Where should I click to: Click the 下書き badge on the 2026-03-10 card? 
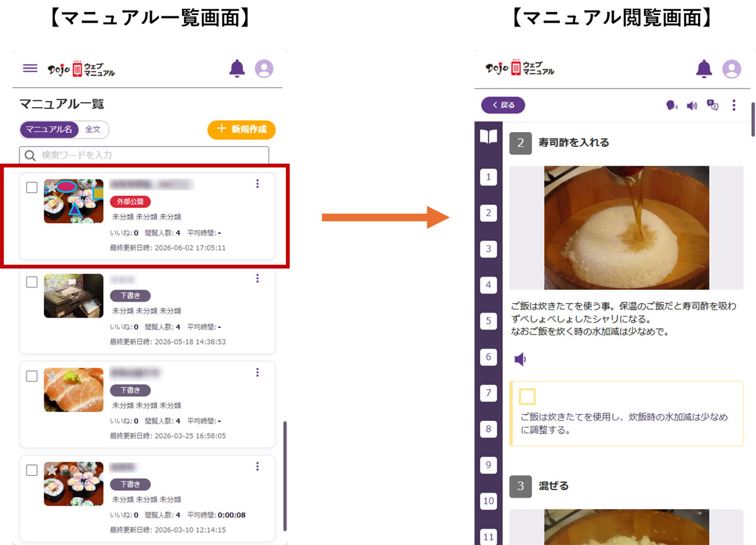coord(130,485)
